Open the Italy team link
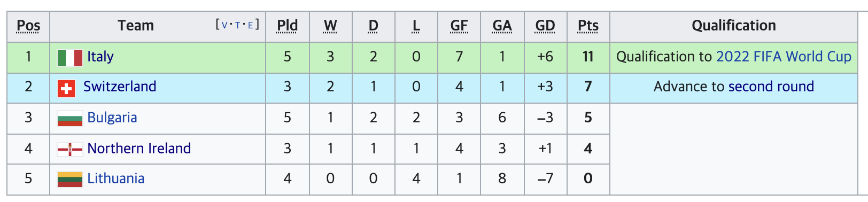 point(100,57)
